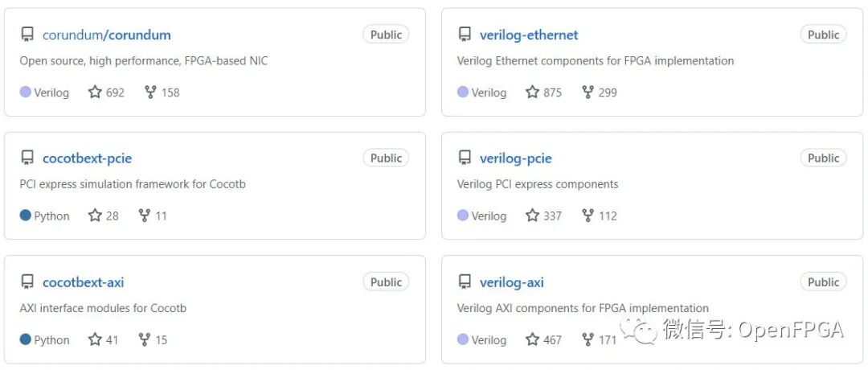This screenshot has width=868, height=370.
Task: Click the Public badge on cocotbext-pcie card
Action: click(x=386, y=158)
